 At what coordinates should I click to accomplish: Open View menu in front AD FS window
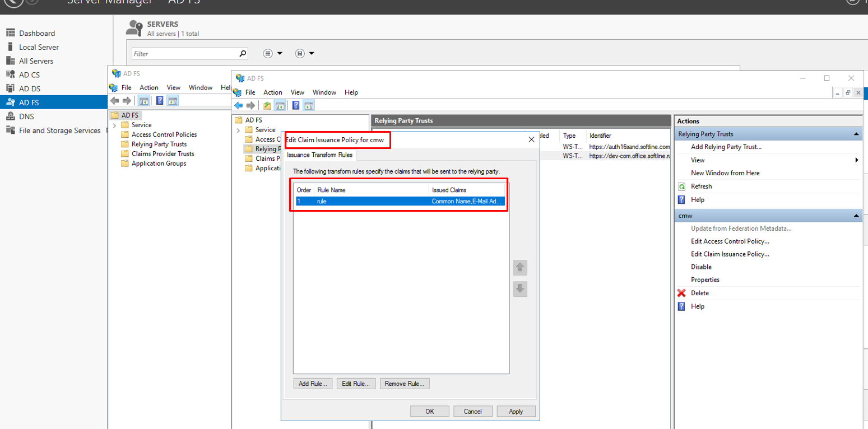click(x=298, y=92)
